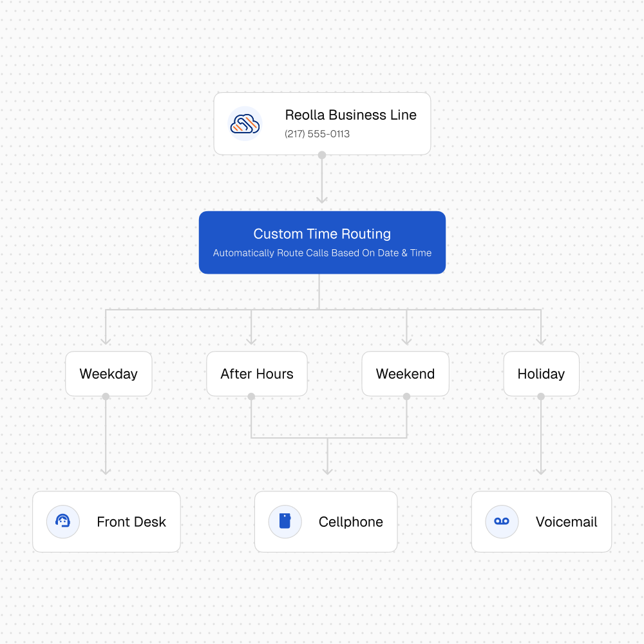Click the arrowhead above the Voicemail card

pos(541,470)
